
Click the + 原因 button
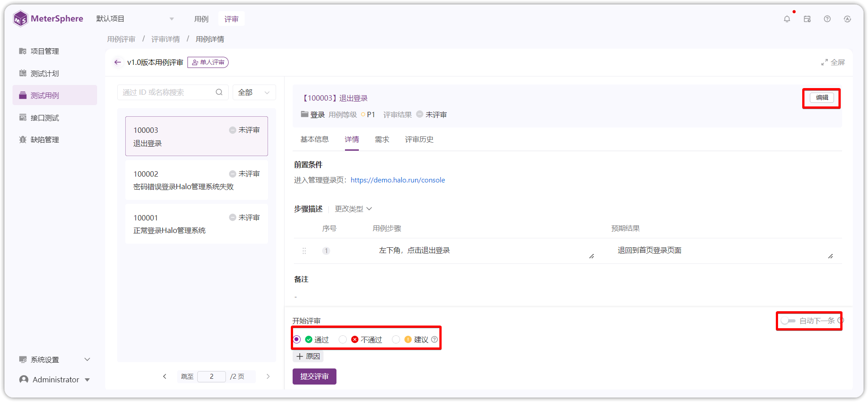click(x=308, y=356)
